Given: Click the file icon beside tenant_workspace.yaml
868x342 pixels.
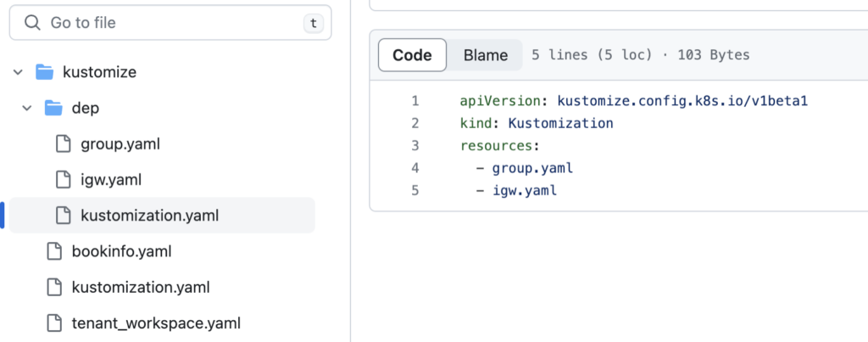Looking at the screenshot, I should point(54,323).
